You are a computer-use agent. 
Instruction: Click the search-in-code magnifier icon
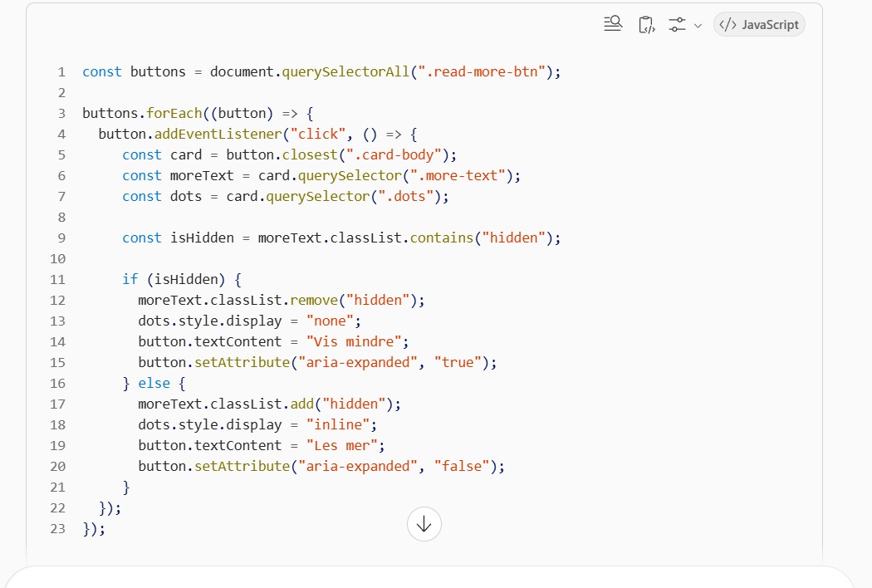(613, 24)
